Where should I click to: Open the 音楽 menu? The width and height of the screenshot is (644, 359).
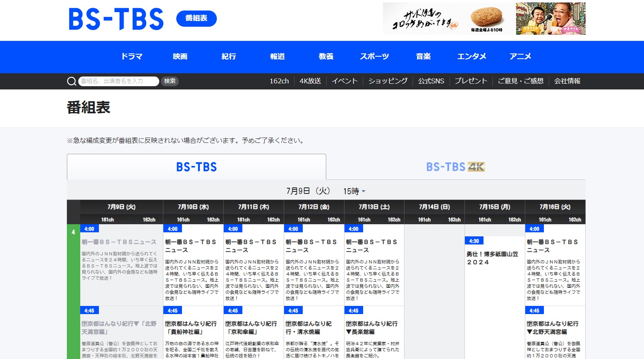pyautogui.click(x=423, y=57)
